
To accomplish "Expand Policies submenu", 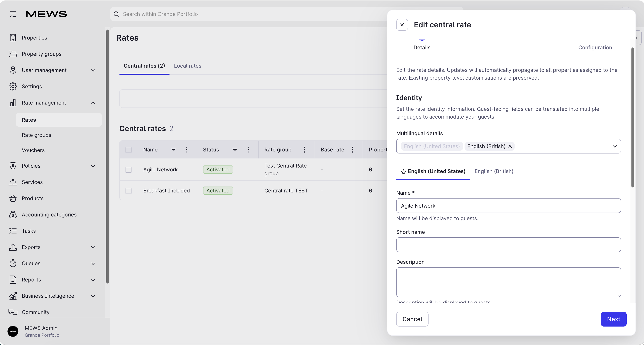I will (93, 166).
